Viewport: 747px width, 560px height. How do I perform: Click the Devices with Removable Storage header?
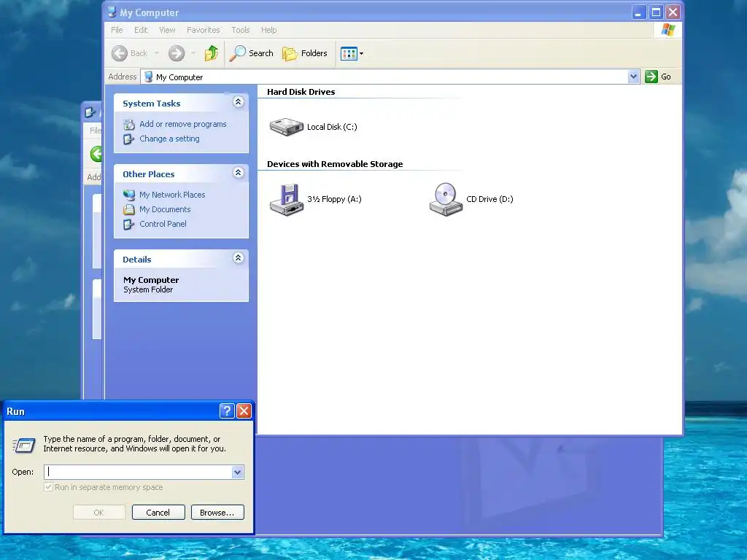[335, 164]
